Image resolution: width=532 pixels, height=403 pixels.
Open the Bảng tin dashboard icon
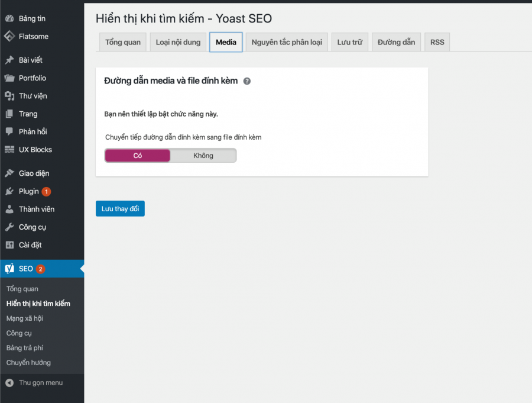(x=9, y=19)
